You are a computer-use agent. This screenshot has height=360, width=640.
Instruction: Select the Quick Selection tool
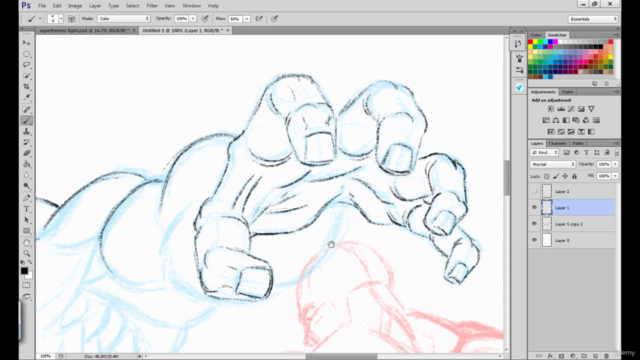coord(27,76)
